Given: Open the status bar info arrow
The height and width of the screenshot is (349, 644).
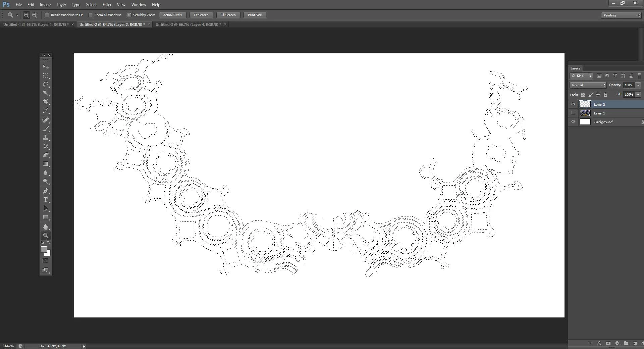Looking at the screenshot, I should (x=84, y=346).
